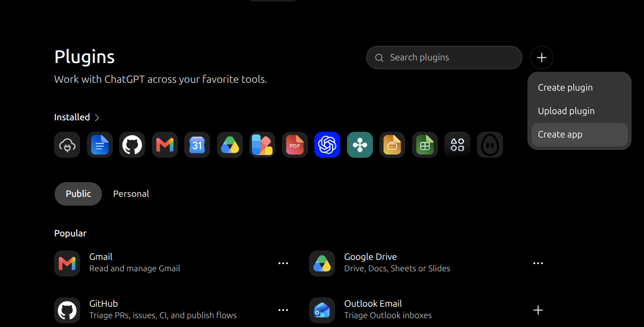
Task: Choose Upload plugin from the dropdown menu
Action: [579, 111]
